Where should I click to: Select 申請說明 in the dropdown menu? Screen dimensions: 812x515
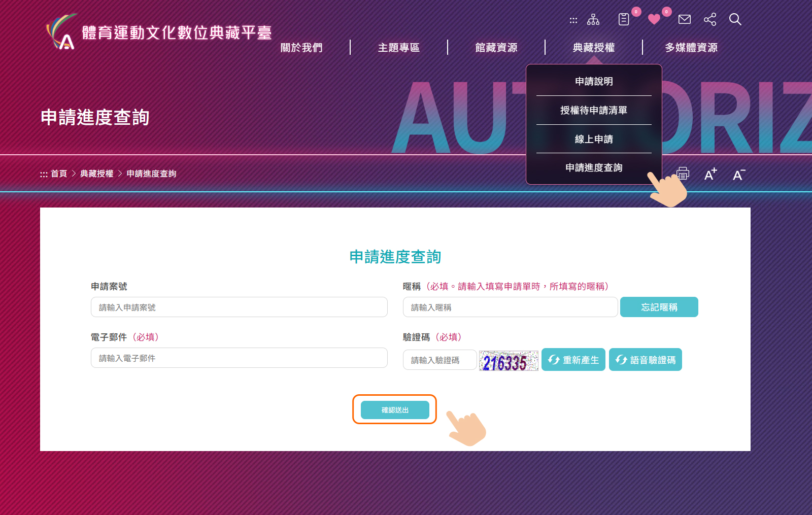594,81
